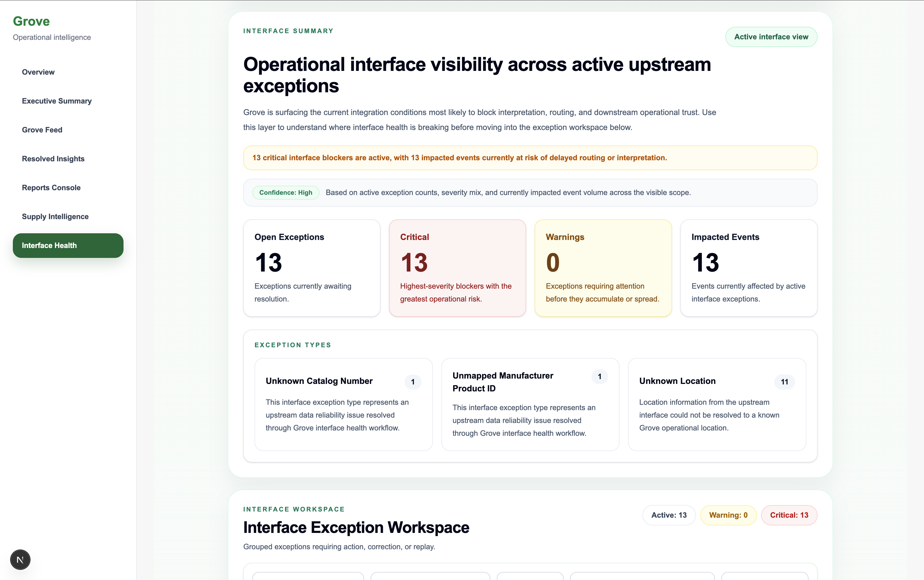This screenshot has height=580, width=924.
Task: Open Unmapped Manufacturer Product ID card
Action: 530,404
